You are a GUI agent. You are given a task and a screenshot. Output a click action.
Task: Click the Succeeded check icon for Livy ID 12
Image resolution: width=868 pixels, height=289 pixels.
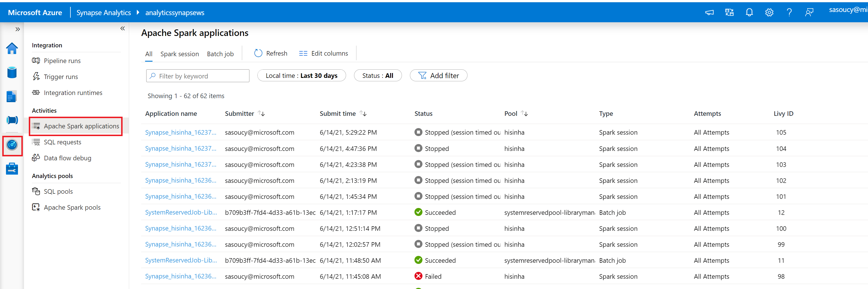coord(418,212)
